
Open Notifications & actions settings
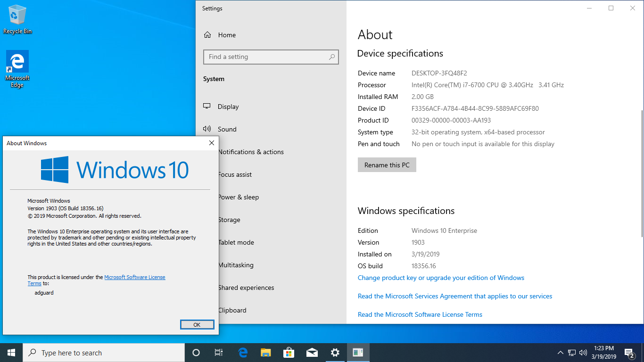pyautogui.click(x=251, y=152)
